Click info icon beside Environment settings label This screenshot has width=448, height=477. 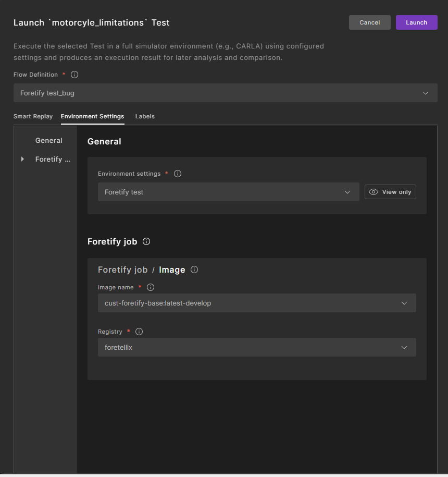[x=178, y=174]
